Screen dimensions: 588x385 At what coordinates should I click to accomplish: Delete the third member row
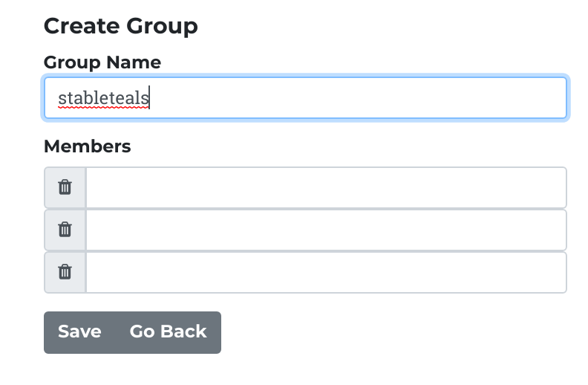coord(65,272)
